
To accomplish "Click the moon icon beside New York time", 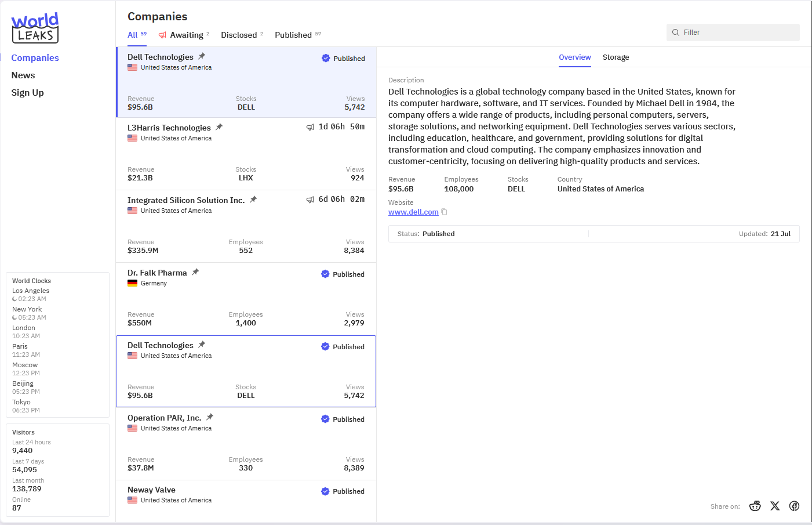I will [x=14, y=318].
